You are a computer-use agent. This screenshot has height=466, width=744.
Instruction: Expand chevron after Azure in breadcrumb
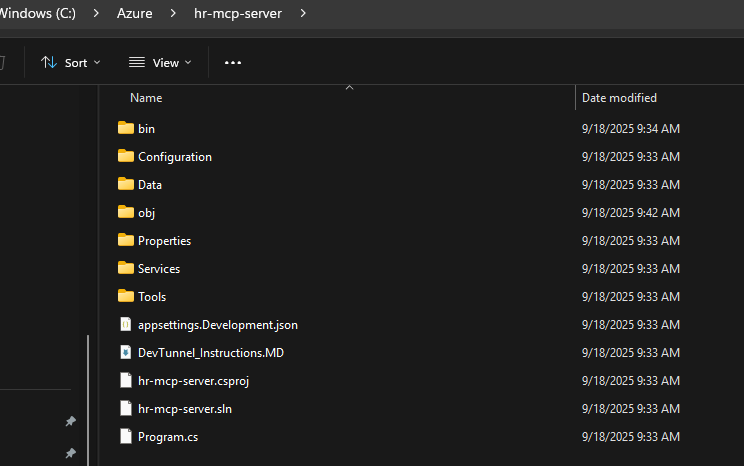pyautogui.click(x=172, y=13)
